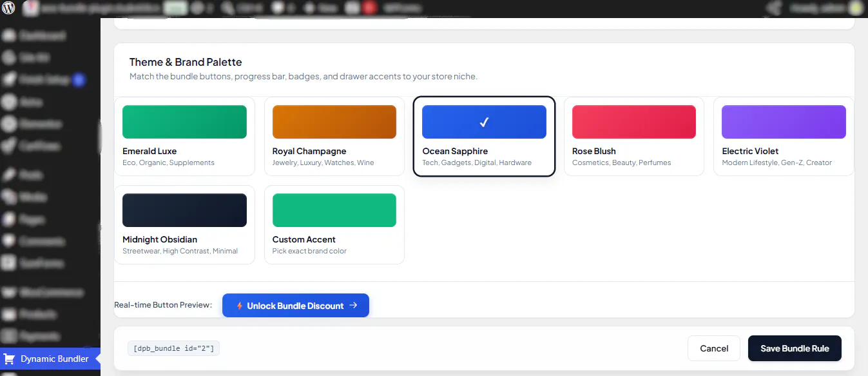Viewport: 868px width, 376px height.
Task: Click the Theme & Brand Palette heading
Action: pyautogui.click(x=186, y=62)
